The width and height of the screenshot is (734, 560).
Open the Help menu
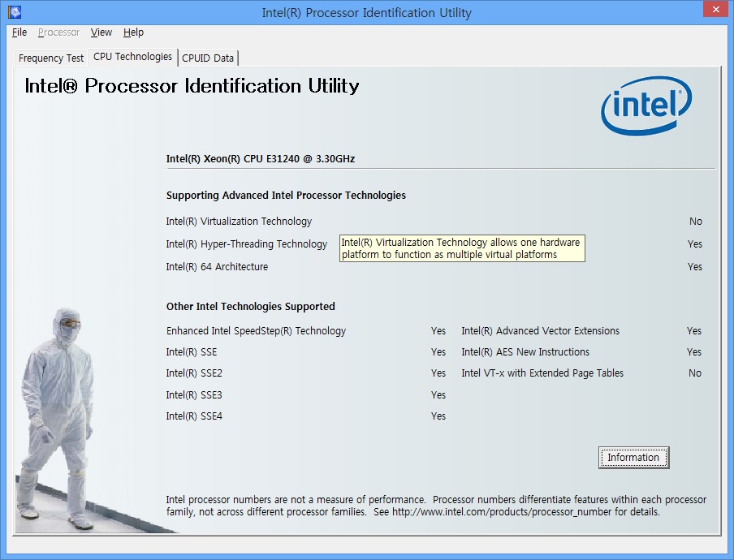[133, 32]
